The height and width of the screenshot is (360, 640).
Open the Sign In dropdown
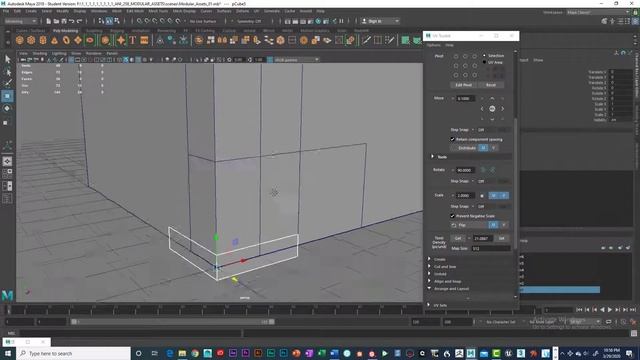point(380,21)
